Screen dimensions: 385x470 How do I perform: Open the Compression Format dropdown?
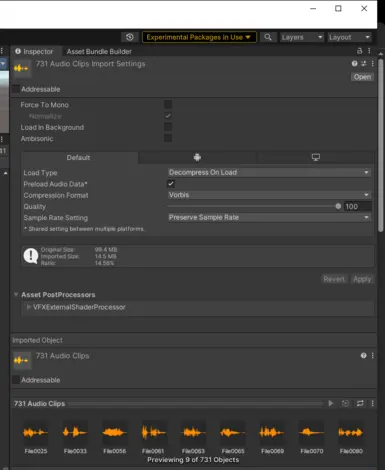click(269, 195)
